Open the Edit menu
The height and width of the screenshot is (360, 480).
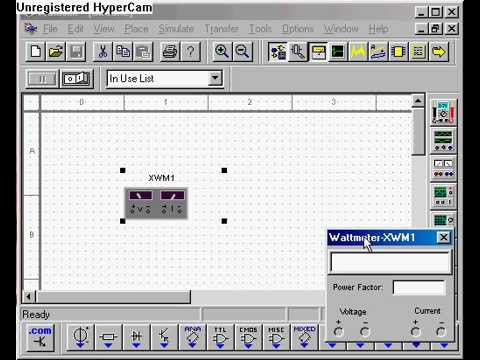coord(75,29)
